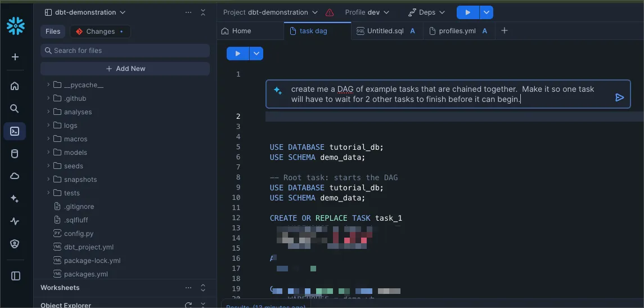Open the Profile dev dropdown
This screenshot has height=308, width=644.
tap(367, 12)
